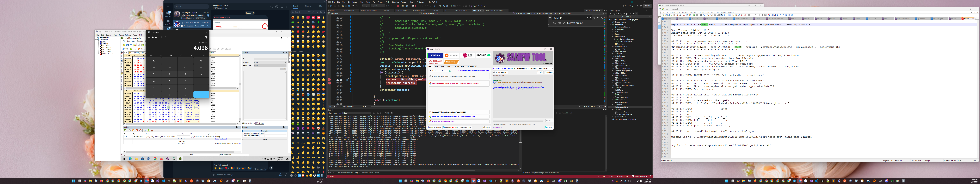Select SamsungTab.cs in Solution Explorer
The width and height of the screenshot is (980, 184).
tap(622, 107)
